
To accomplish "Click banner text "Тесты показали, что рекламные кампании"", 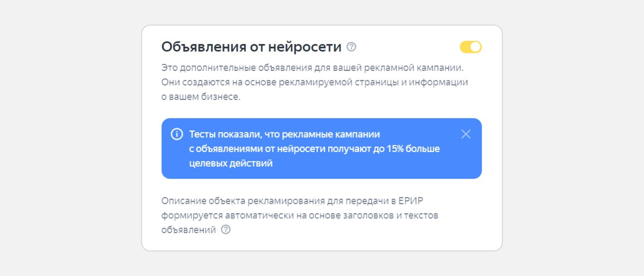I will (284, 135).
